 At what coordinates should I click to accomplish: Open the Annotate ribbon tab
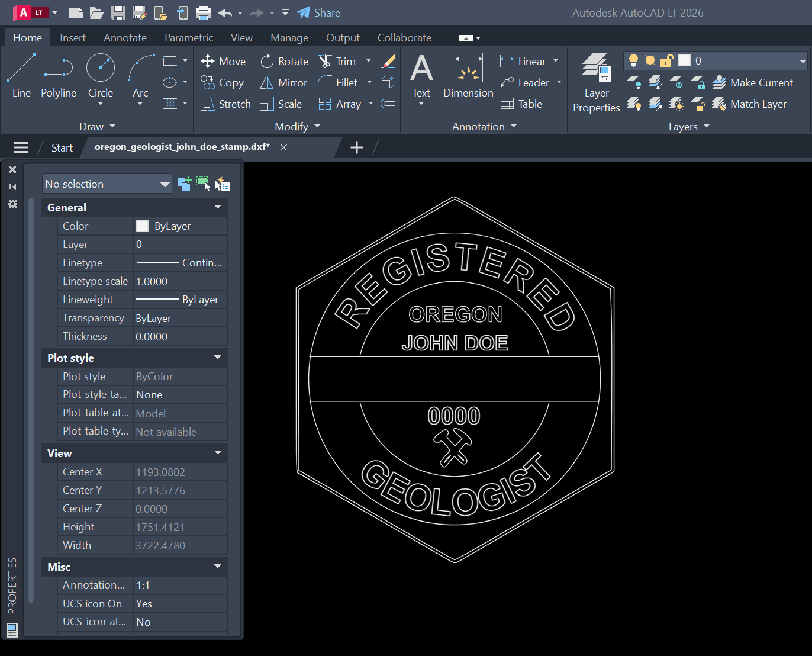125,38
